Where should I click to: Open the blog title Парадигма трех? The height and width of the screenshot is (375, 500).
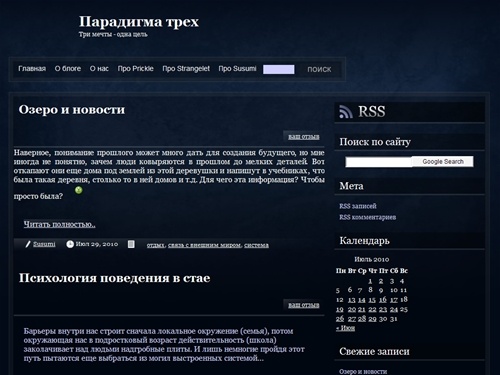click(139, 22)
